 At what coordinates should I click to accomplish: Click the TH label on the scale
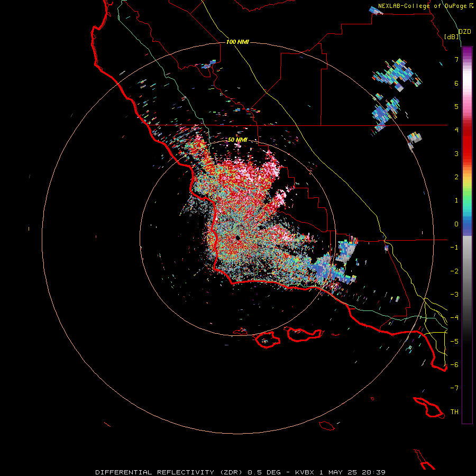[454, 411]
